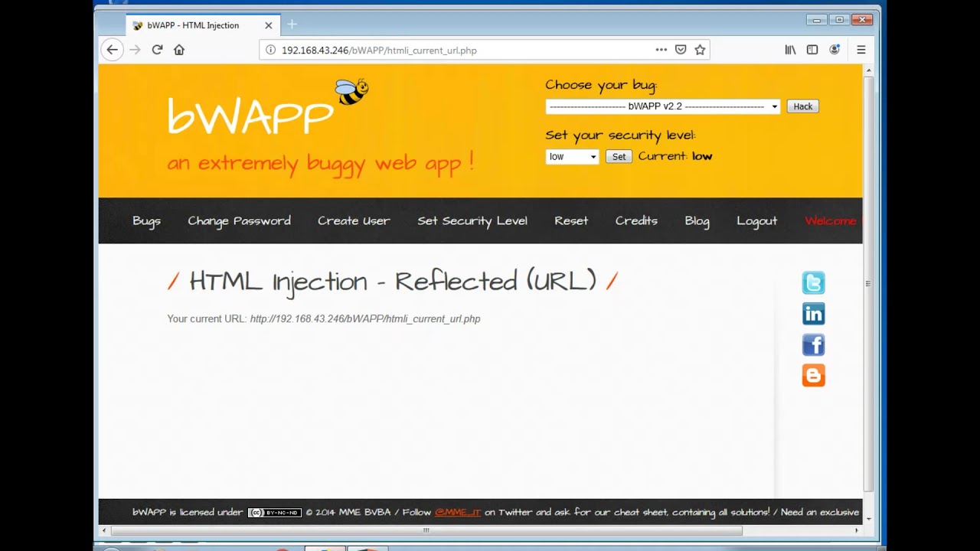Click the Forward navigation arrow
This screenshot has width=980, height=551.
135,50
